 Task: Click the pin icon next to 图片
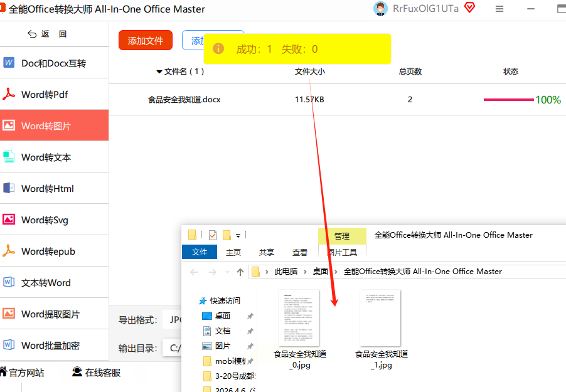[x=250, y=346]
